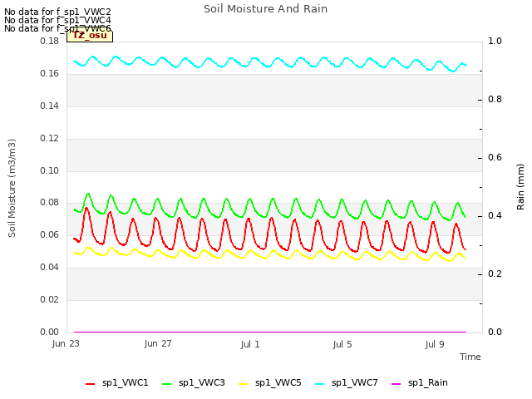The width and height of the screenshot is (532, 399).
Task: Click the sp1_VWC1 legend label
Action: click(x=126, y=382)
